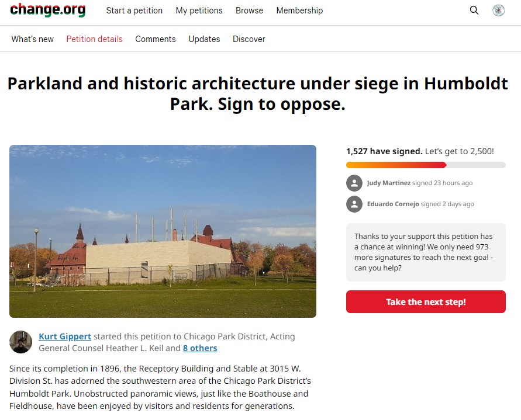This screenshot has width=521, height=420.
Task: Switch to the What's new tab
Action: (x=33, y=39)
